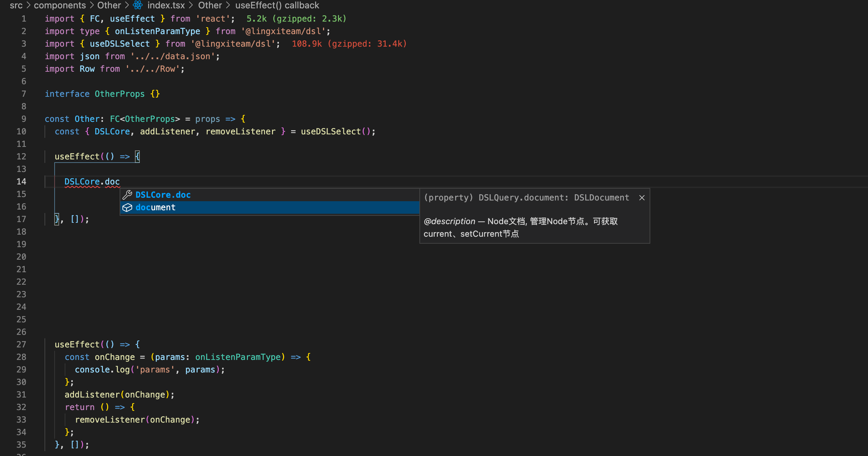
Task: Click 'OtherProps' in the interface declaration
Action: click(x=120, y=94)
